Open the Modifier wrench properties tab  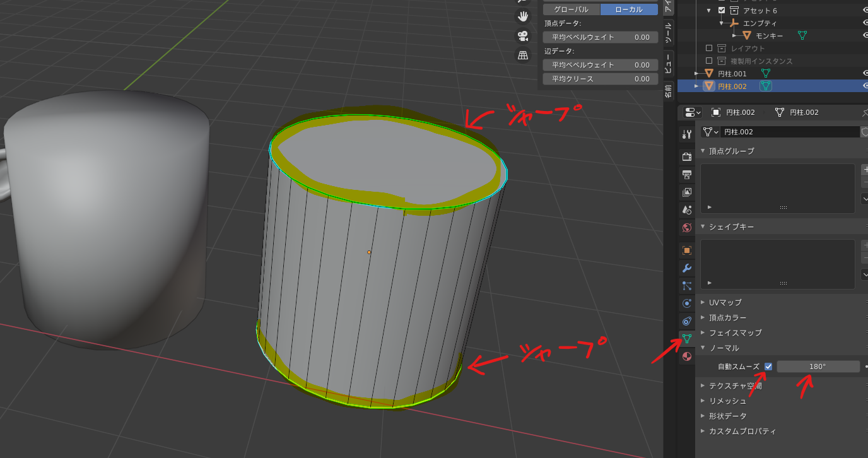click(687, 268)
